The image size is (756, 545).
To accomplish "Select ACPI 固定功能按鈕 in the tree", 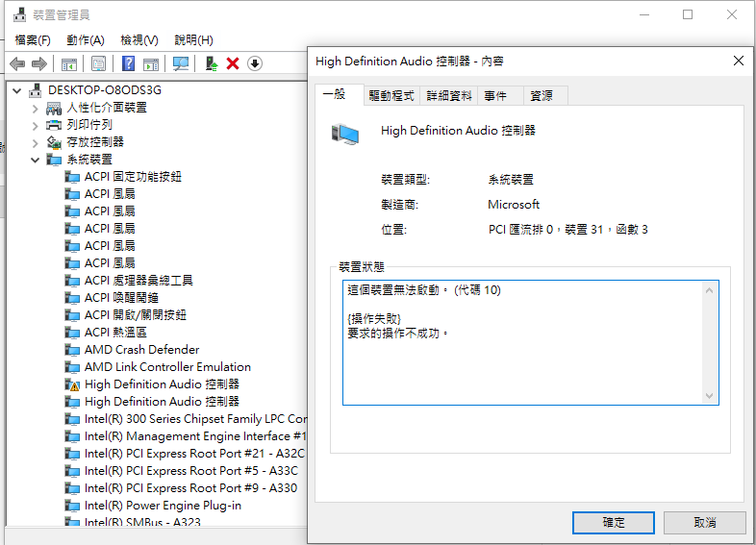I will click(133, 177).
